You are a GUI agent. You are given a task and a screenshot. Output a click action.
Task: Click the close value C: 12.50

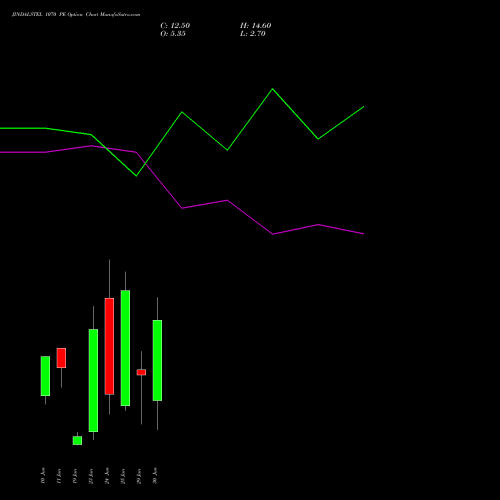tap(175, 26)
